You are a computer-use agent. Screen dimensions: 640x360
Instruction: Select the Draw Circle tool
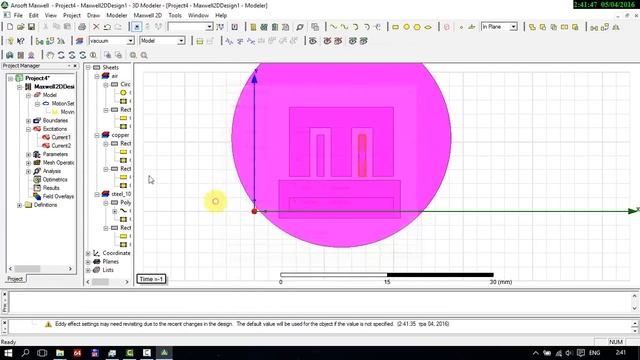coord(407,27)
